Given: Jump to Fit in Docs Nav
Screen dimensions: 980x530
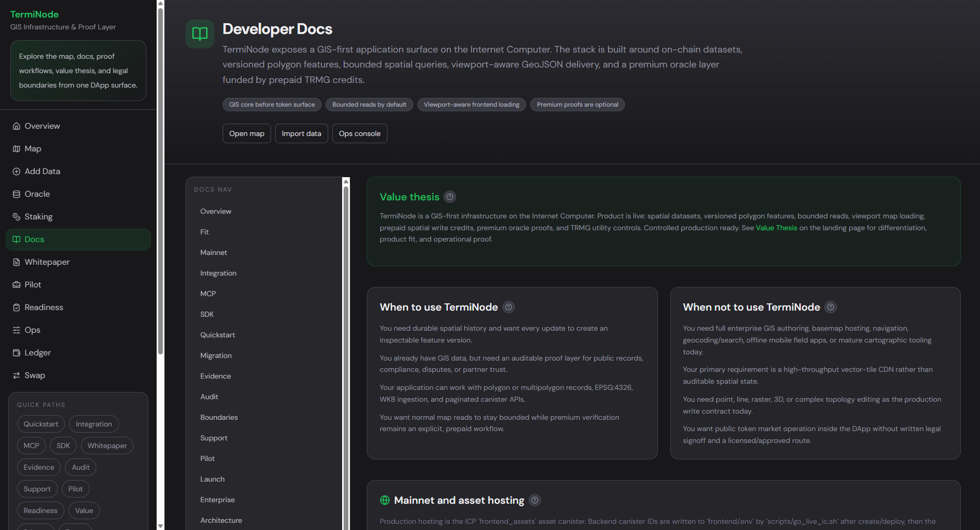Looking at the screenshot, I should click(264, 232).
